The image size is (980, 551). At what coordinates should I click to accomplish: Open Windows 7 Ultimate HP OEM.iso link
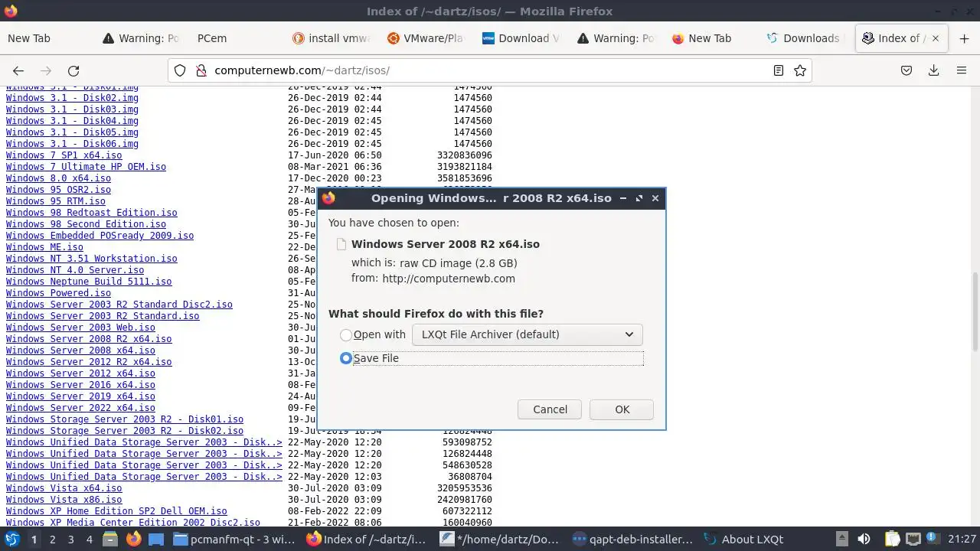point(86,167)
